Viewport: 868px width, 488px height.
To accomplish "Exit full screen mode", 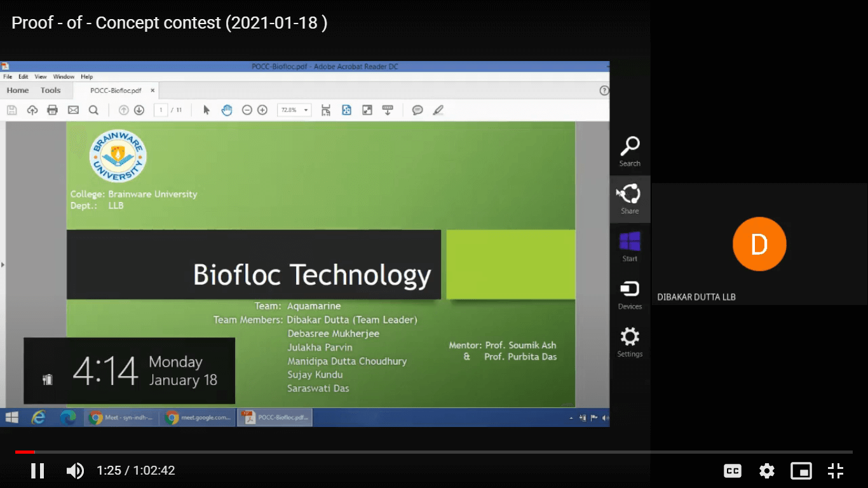I will [x=836, y=471].
